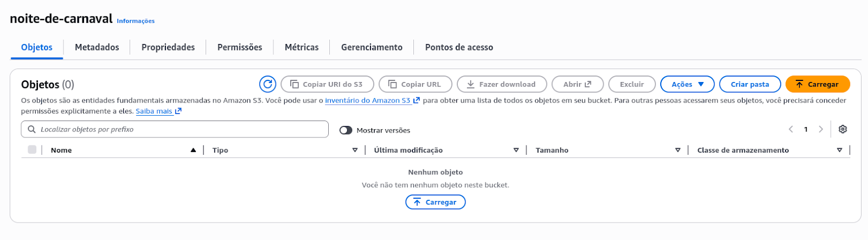Image resolution: width=868 pixels, height=240 pixels.
Task: Toggle Mostrar versões switch
Action: coord(346,130)
